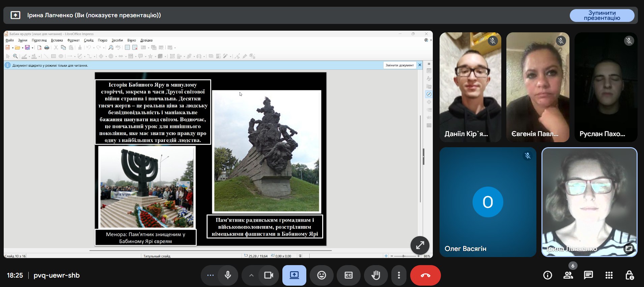
Task: Click the red leave call button
Action: [x=425, y=275]
